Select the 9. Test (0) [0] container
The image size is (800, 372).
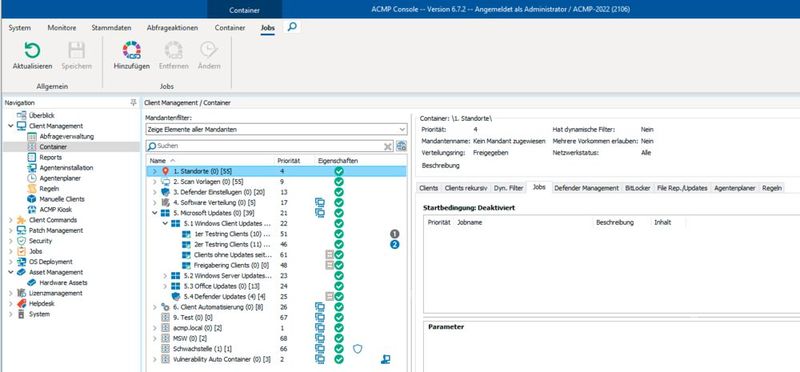[276, 317]
